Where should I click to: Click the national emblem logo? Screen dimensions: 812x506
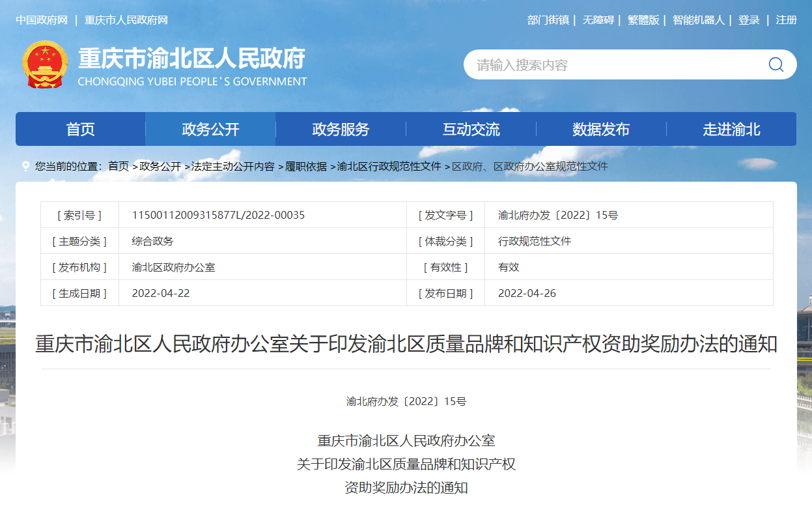click(x=45, y=64)
